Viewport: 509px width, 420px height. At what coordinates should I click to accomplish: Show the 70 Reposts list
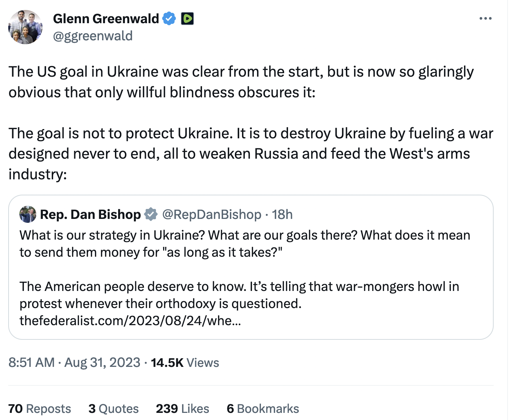[40, 409]
